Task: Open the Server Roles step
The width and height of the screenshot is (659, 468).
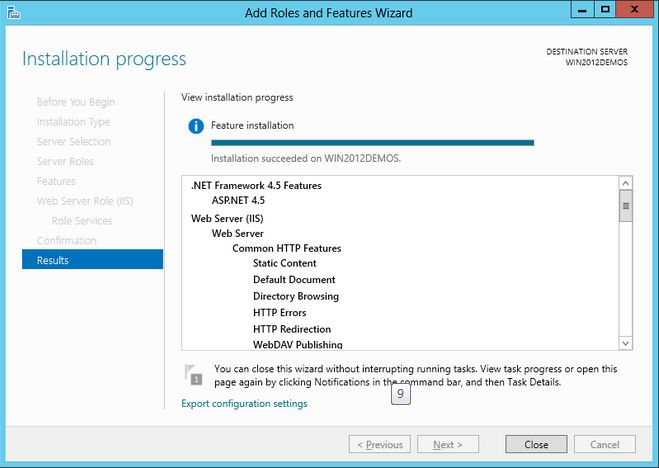Action: tap(65, 161)
